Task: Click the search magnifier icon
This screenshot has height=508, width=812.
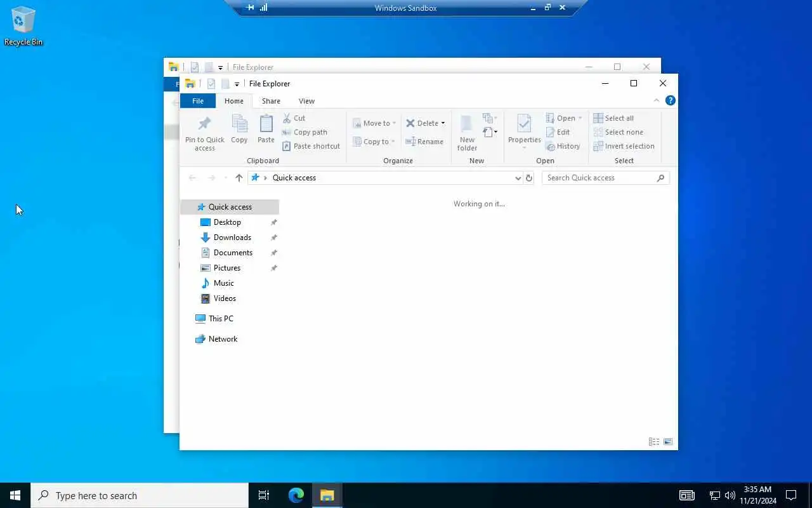Action: pyautogui.click(x=660, y=178)
